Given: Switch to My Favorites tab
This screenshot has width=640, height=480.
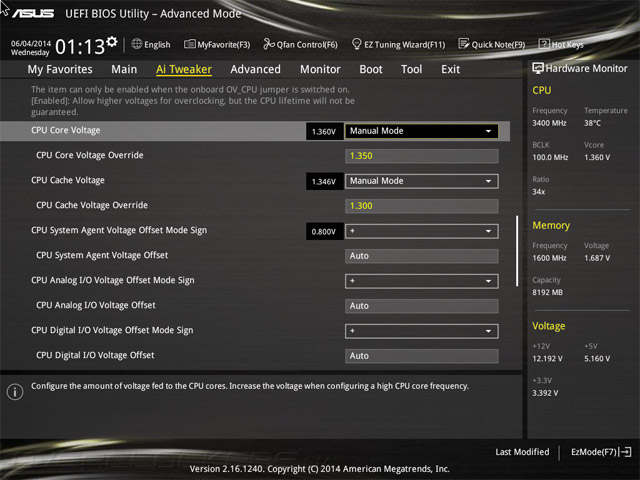Looking at the screenshot, I should [x=60, y=69].
